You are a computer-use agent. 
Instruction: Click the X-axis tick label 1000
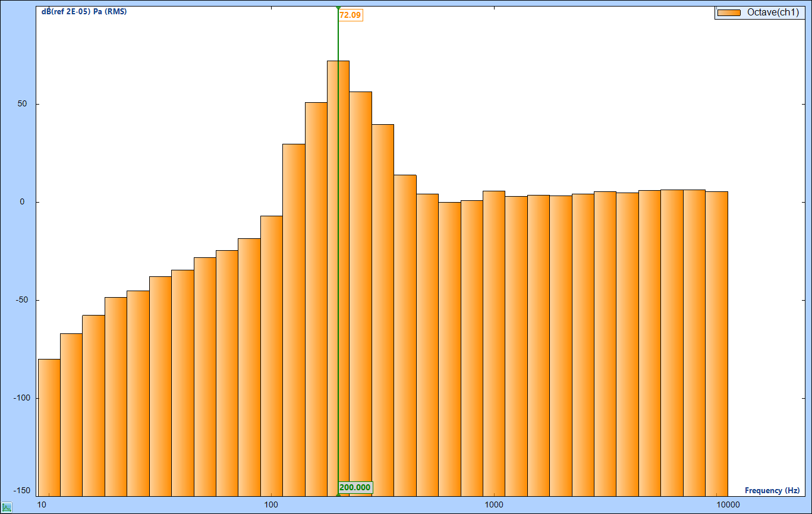pos(494,505)
